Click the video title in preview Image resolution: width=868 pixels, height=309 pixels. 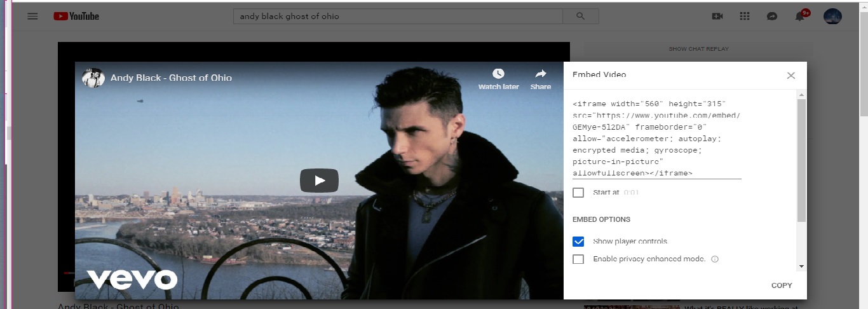coord(171,78)
